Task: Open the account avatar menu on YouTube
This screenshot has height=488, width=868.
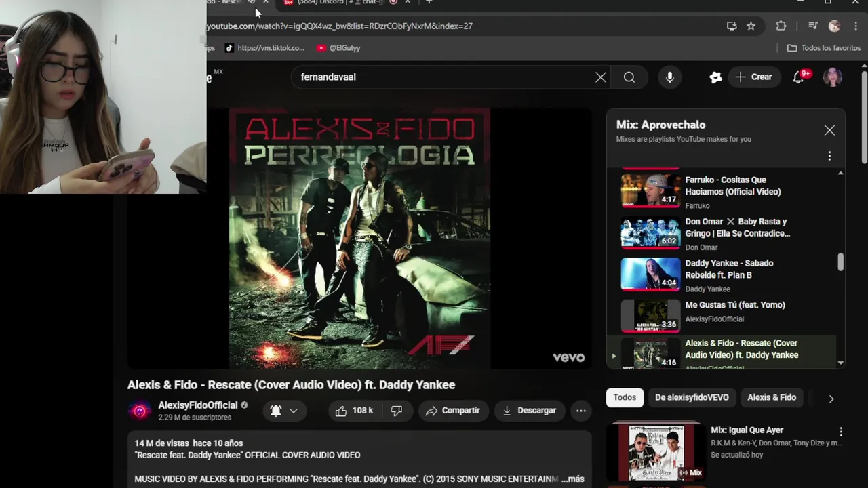Action: (833, 77)
